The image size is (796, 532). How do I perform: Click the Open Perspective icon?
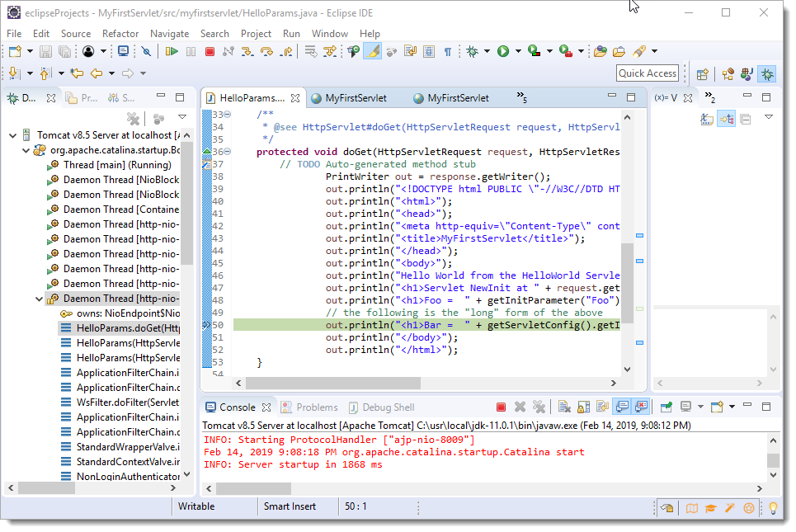703,74
